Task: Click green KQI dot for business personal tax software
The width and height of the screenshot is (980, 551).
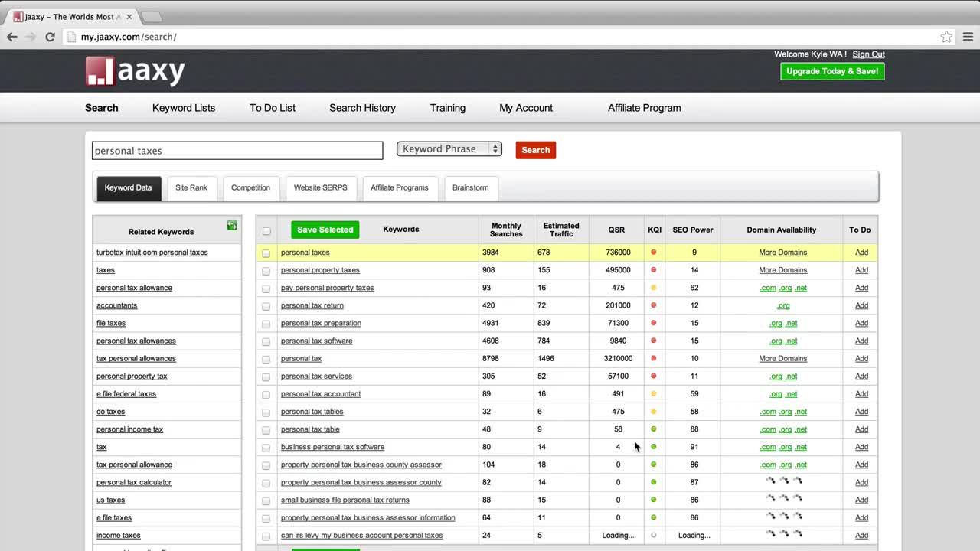Action: (x=653, y=447)
